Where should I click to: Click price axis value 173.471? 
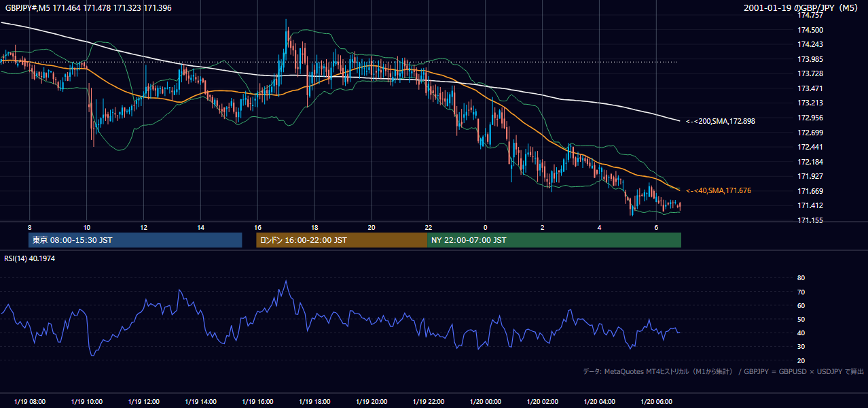tap(810, 88)
